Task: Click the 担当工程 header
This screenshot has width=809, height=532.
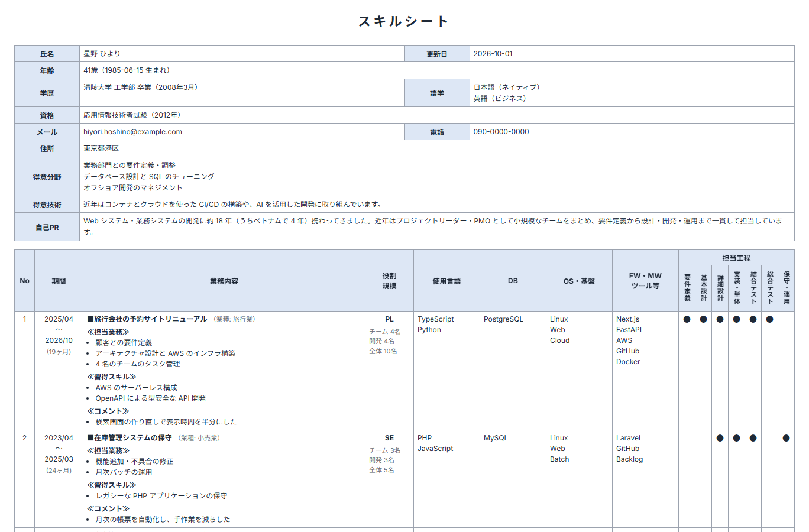Action: [x=736, y=258]
